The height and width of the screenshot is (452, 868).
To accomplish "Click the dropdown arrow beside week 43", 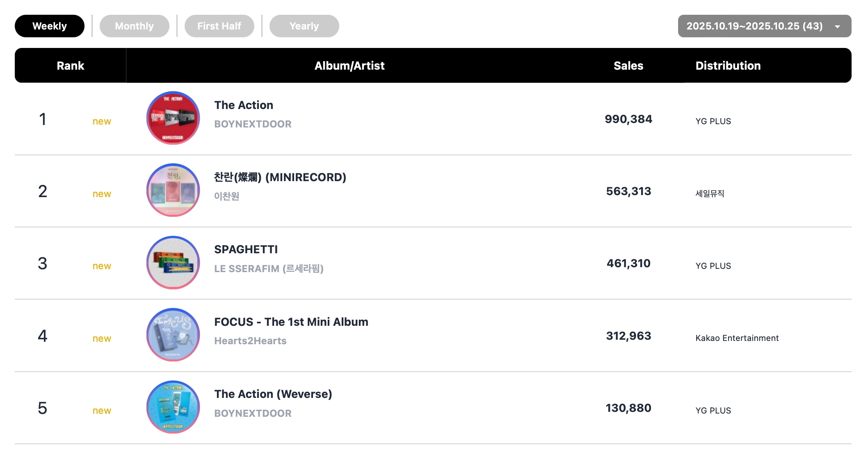I will coord(838,27).
